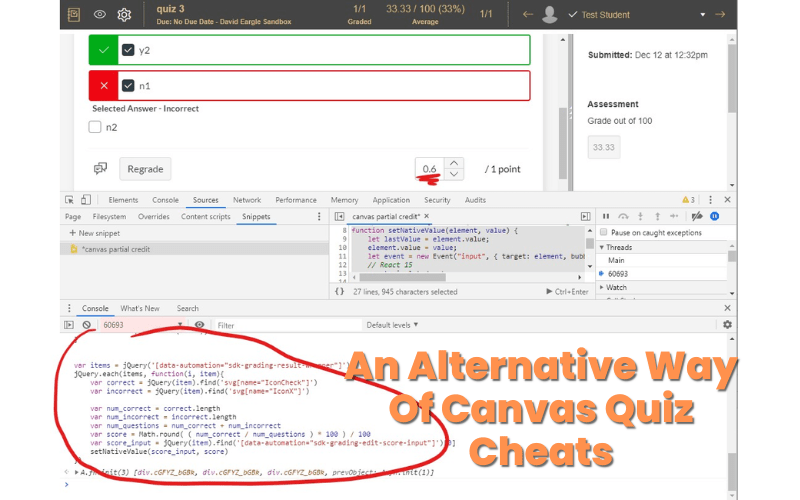Click the 33.33 grade field
Viewport: 800px width, 500px height.
[604, 147]
